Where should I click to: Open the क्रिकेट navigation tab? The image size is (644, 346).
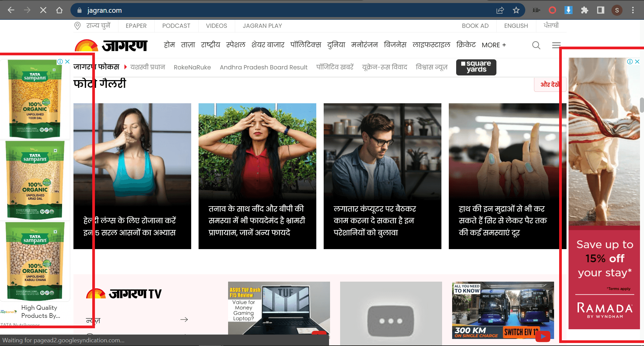[466, 45]
